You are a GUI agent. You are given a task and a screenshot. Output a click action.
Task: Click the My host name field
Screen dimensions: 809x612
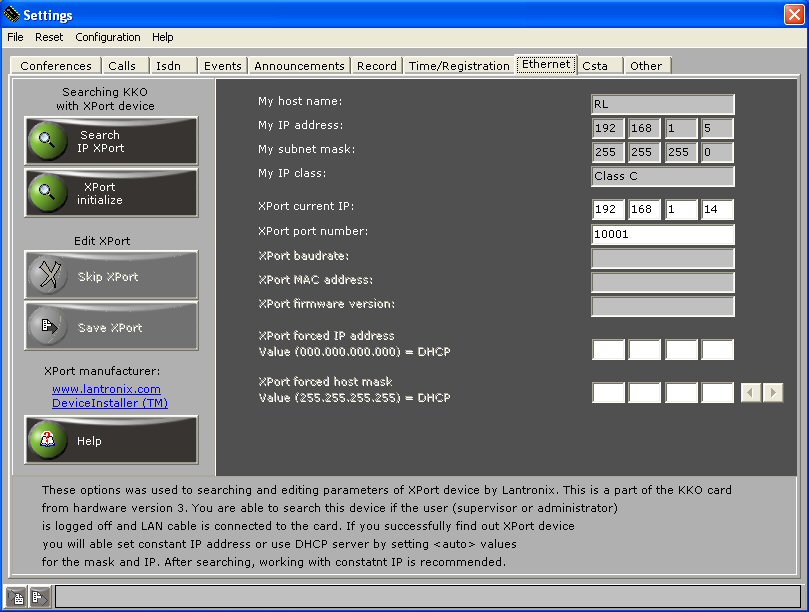(x=662, y=104)
